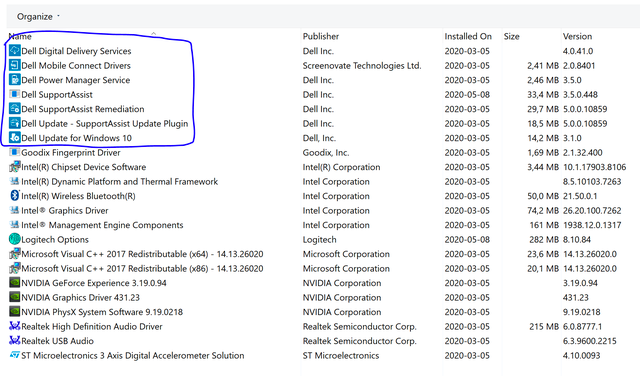Click version 1938.12.0.1317 cell
Screen dimensions: 640x376
pos(592,225)
